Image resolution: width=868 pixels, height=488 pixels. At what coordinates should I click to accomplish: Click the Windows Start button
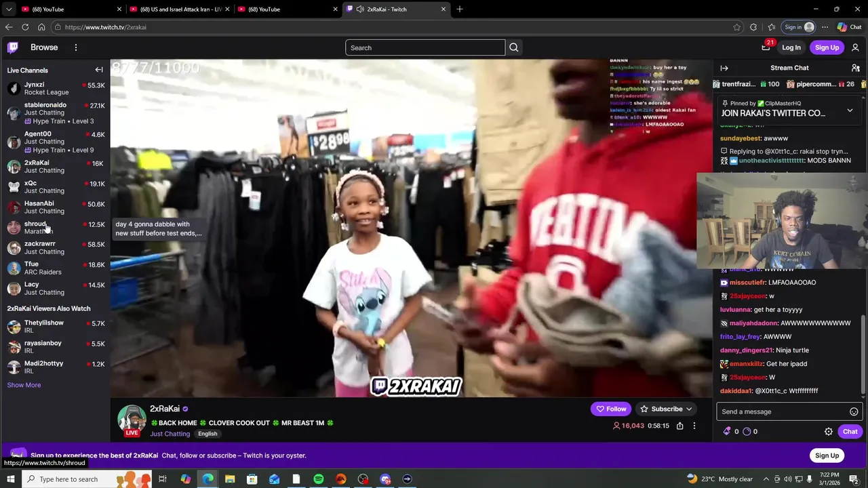[x=10, y=479]
